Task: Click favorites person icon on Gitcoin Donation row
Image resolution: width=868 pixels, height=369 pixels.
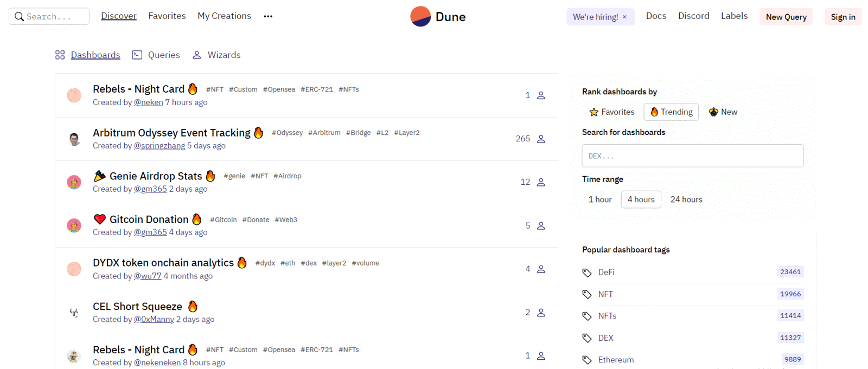Action: pos(541,225)
